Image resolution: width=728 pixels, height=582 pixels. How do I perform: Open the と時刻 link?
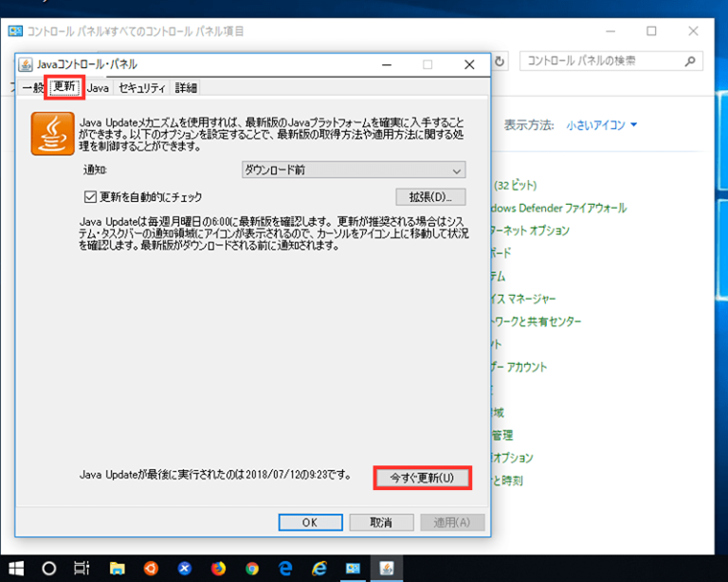[507, 481]
